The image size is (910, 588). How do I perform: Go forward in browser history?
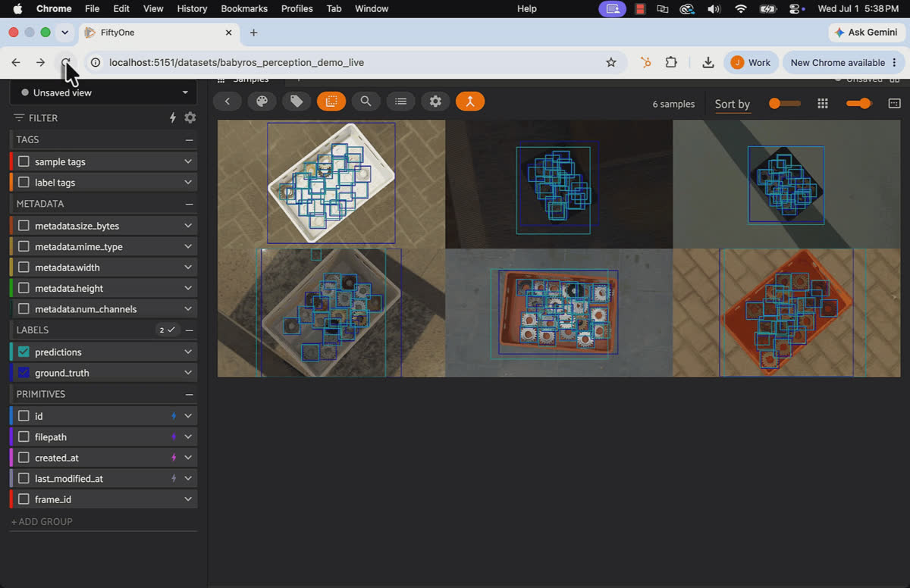41,63
